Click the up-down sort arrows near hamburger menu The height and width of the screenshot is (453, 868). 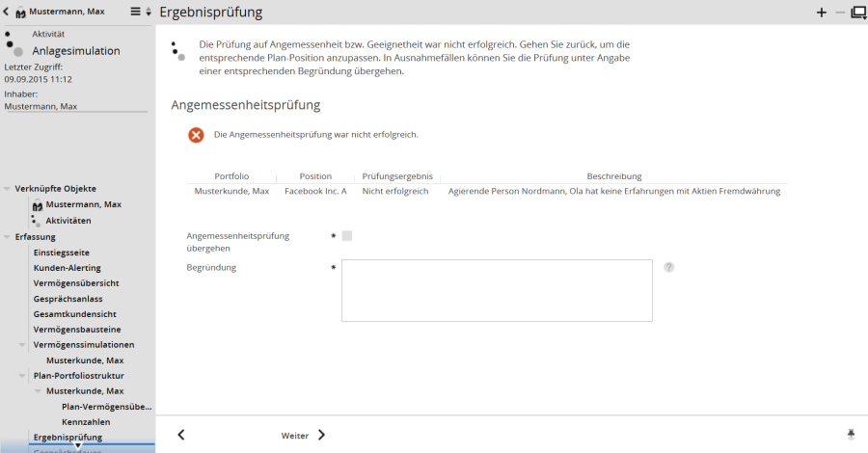[149, 13]
